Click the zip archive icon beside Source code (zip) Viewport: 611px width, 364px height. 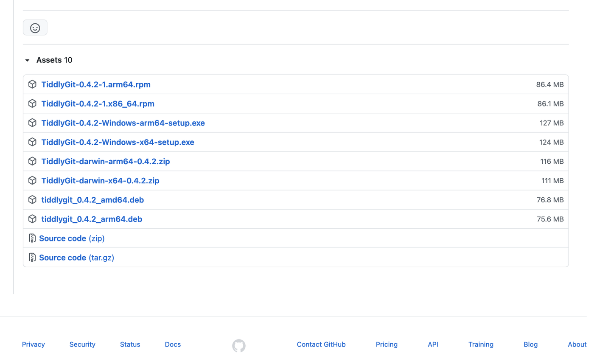pos(32,238)
